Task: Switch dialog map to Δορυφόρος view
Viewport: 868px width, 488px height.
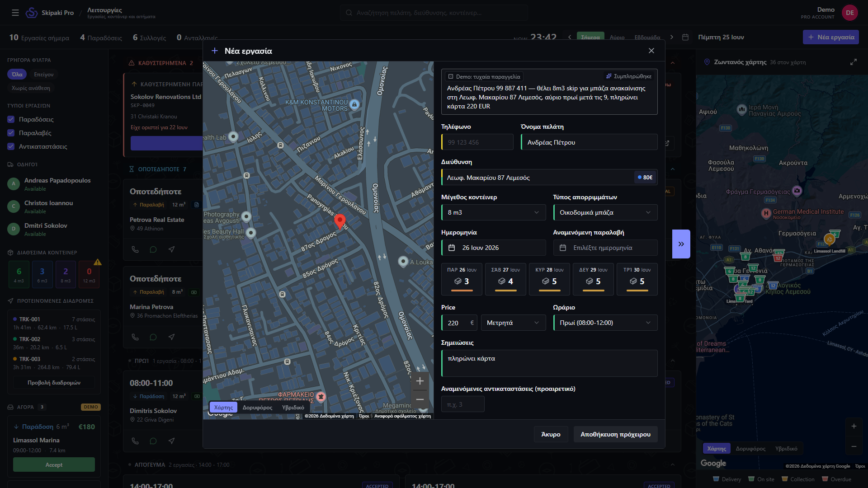Action: (257, 407)
